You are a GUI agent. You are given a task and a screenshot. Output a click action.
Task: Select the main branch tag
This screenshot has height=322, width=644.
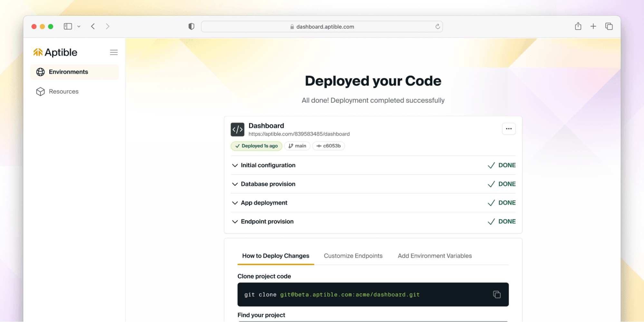tap(297, 146)
